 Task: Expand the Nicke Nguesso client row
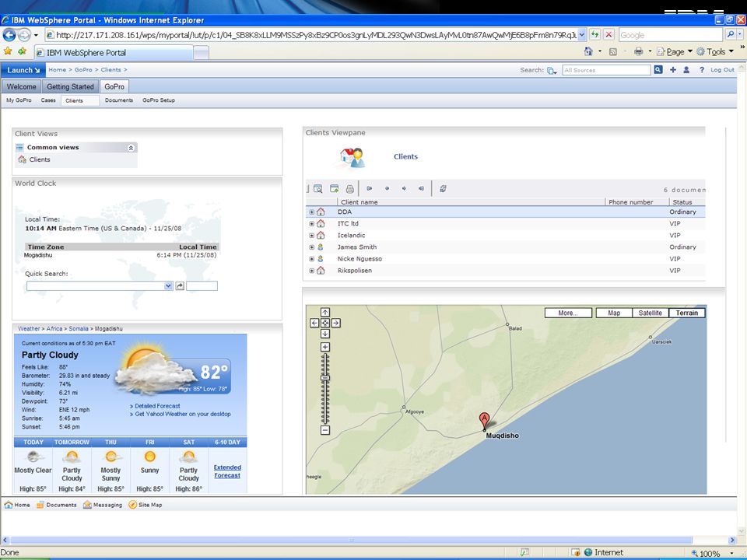(x=311, y=259)
